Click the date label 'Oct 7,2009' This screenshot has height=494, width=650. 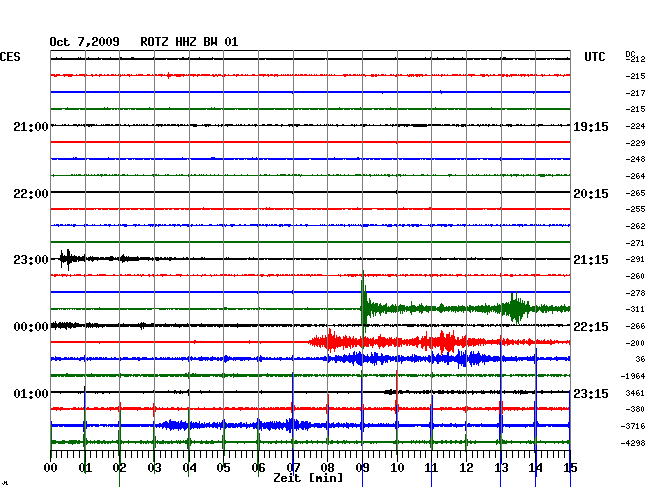point(84,42)
